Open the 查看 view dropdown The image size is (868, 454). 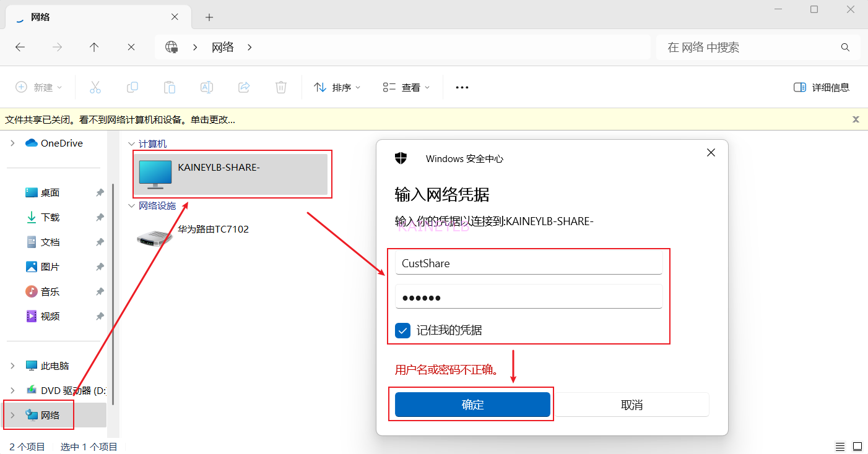[x=406, y=87]
